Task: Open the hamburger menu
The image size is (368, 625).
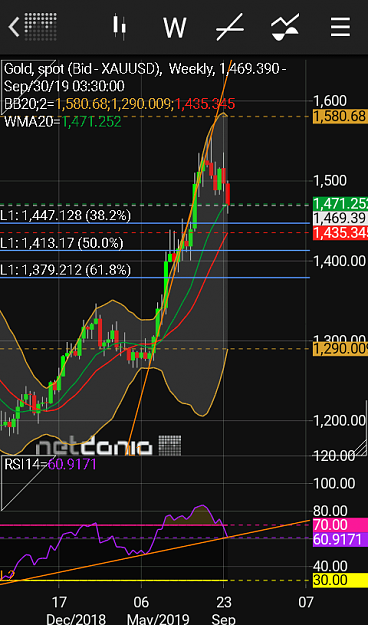Action: pos(340,27)
